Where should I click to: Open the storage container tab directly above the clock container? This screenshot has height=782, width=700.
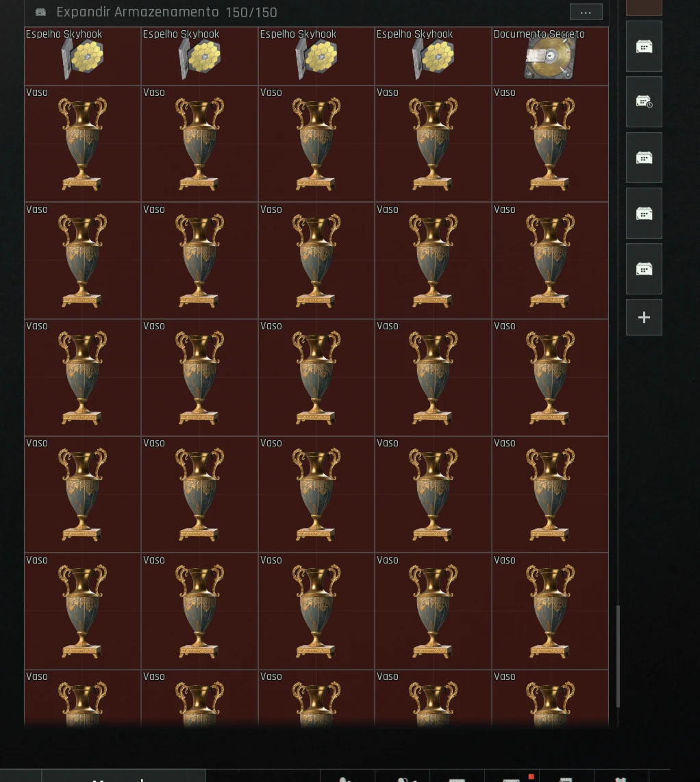[644, 47]
